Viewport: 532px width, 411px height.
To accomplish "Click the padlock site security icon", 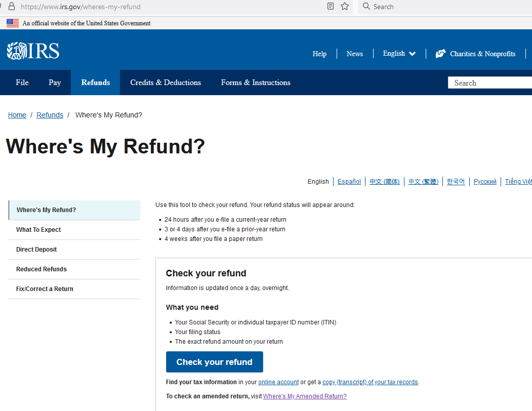I will tap(12, 7).
